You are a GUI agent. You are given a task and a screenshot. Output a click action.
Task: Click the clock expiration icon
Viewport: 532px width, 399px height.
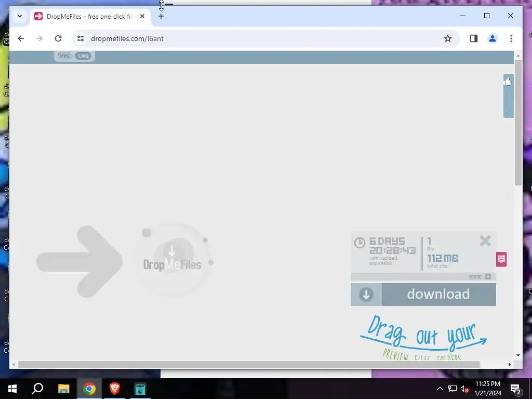[x=360, y=243]
